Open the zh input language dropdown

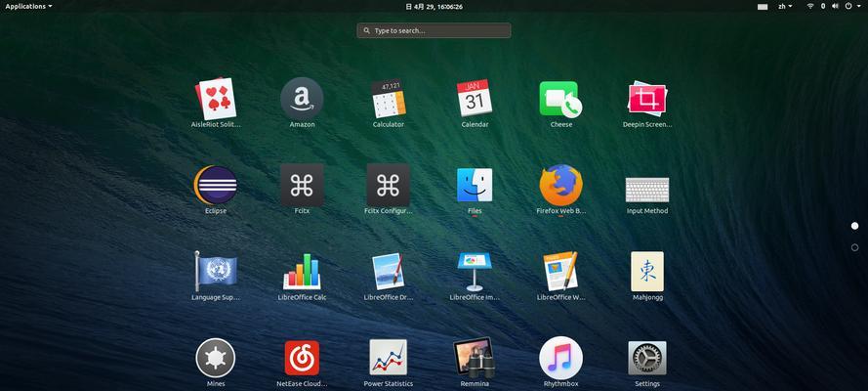coord(785,6)
